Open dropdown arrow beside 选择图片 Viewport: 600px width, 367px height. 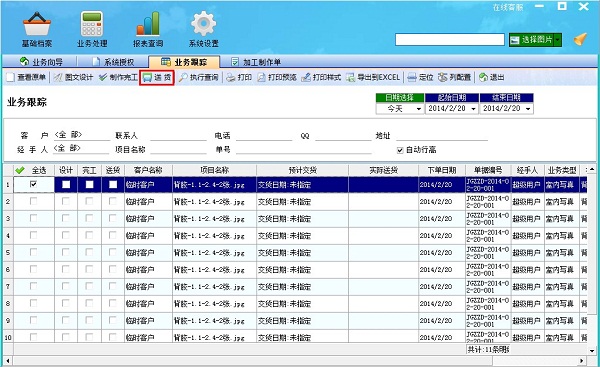[558, 39]
